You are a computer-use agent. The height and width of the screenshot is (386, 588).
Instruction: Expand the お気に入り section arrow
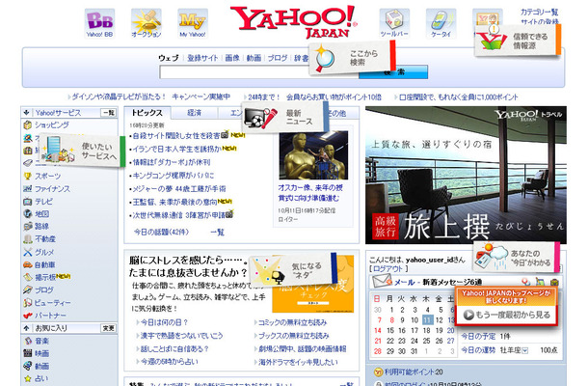(26, 328)
